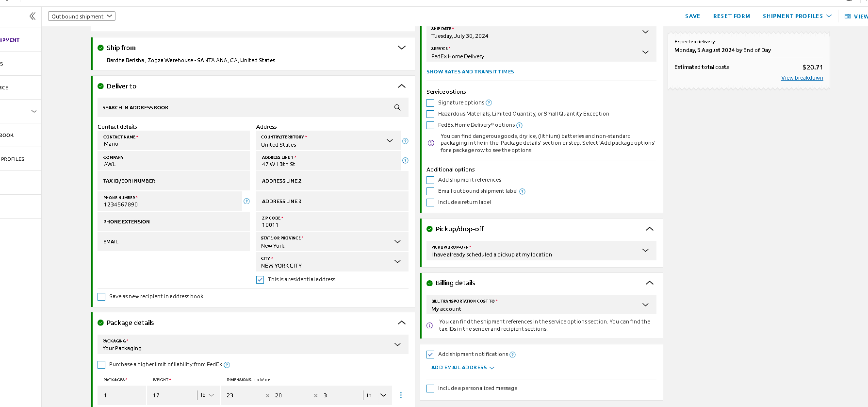Image resolution: width=868 pixels, height=407 pixels.
Task: Open Bill transportation cost to dropdown
Action: 541,305
